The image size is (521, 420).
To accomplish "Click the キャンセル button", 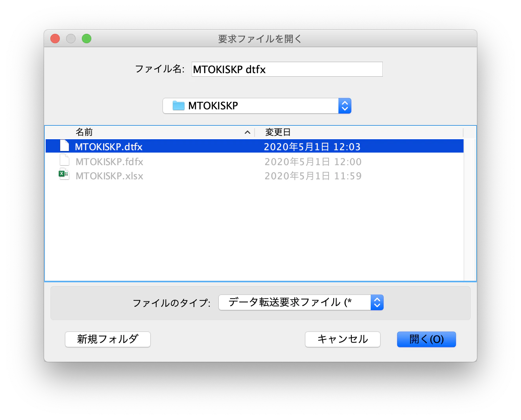I will pos(343,339).
